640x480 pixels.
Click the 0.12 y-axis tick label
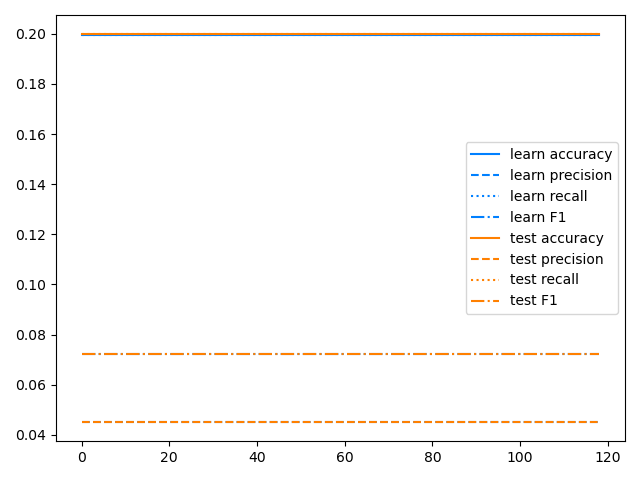pyautogui.click(x=31, y=235)
